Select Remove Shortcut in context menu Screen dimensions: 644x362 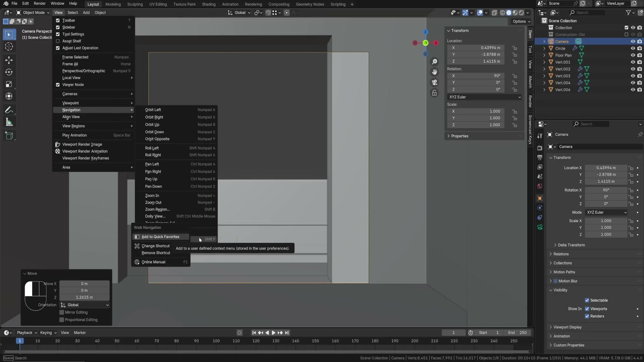point(156,253)
